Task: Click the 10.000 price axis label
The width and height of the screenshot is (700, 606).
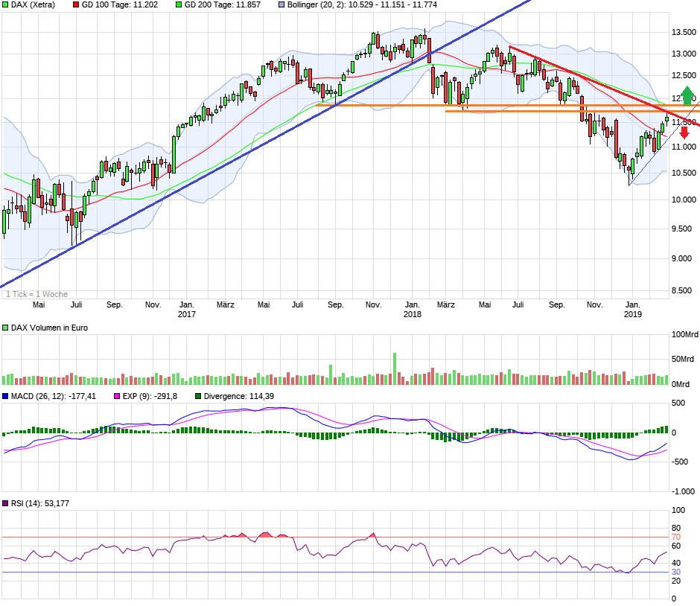Action: coord(684,200)
